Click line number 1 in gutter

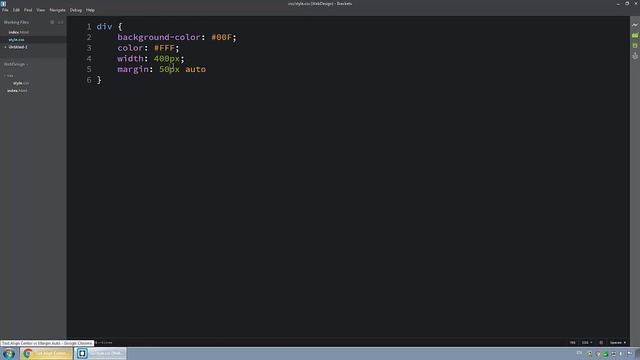click(x=89, y=27)
